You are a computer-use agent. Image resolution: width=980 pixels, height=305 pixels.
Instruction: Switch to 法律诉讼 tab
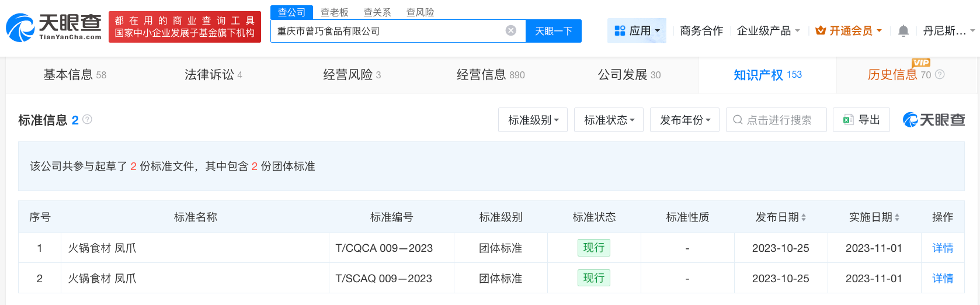pyautogui.click(x=213, y=75)
